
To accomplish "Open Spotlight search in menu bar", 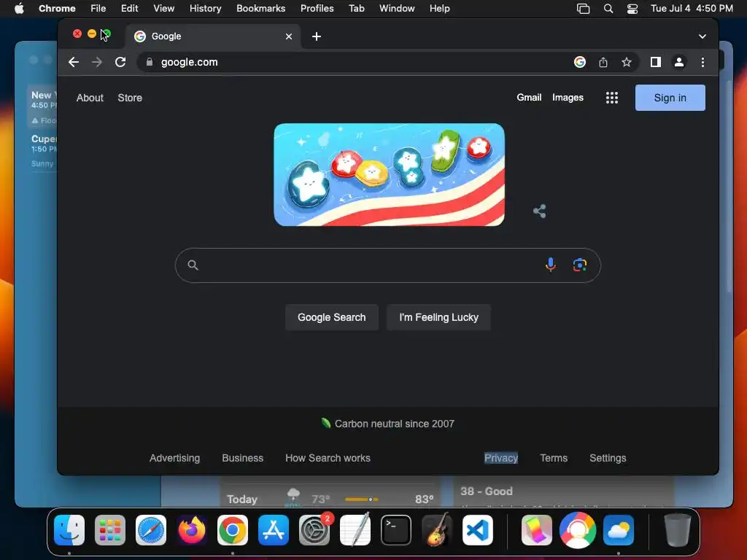I will coord(608,9).
